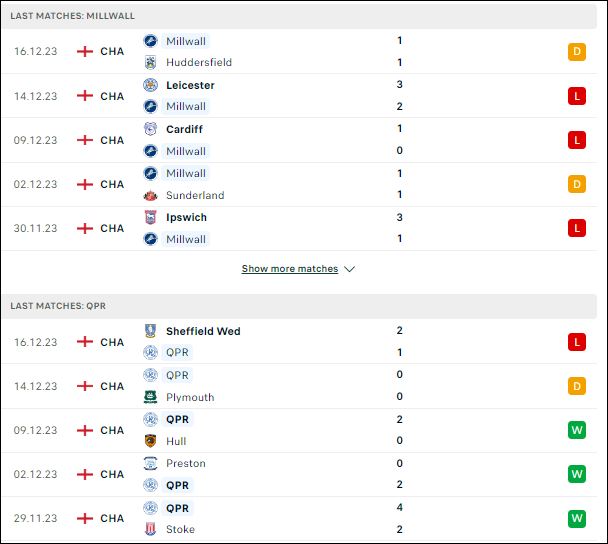Click the Sunderland club crest icon
This screenshot has width=608, height=544.
[x=150, y=195]
